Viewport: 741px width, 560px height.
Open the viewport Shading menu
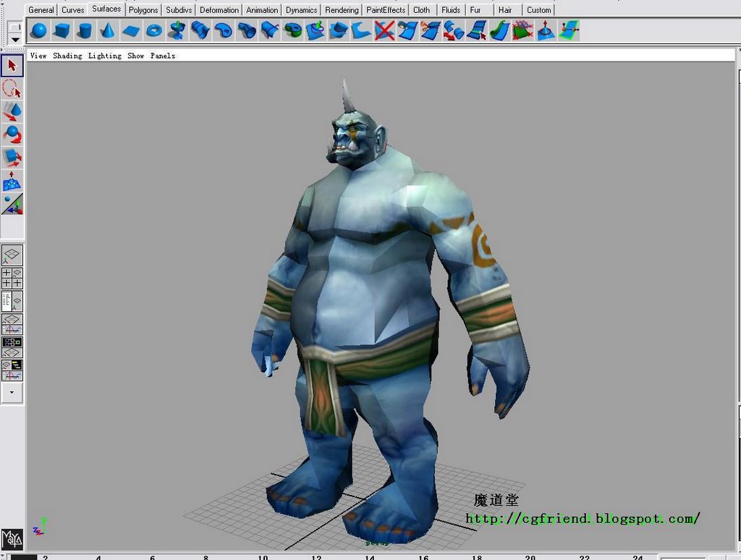coord(67,56)
